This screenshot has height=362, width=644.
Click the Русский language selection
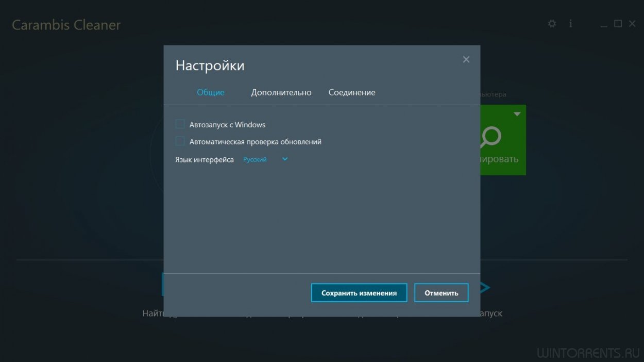click(x=255, y=160)
